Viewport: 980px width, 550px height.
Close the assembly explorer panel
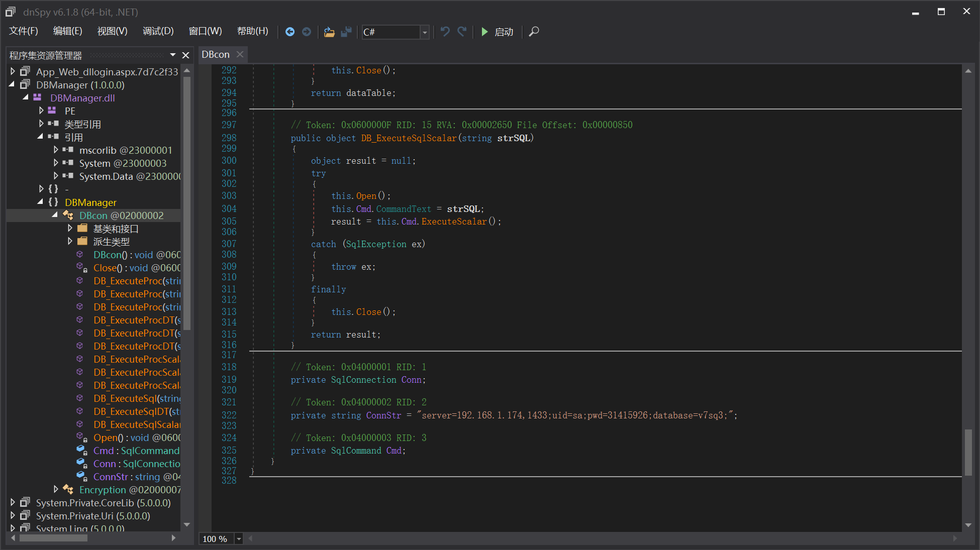coord(186,55)
